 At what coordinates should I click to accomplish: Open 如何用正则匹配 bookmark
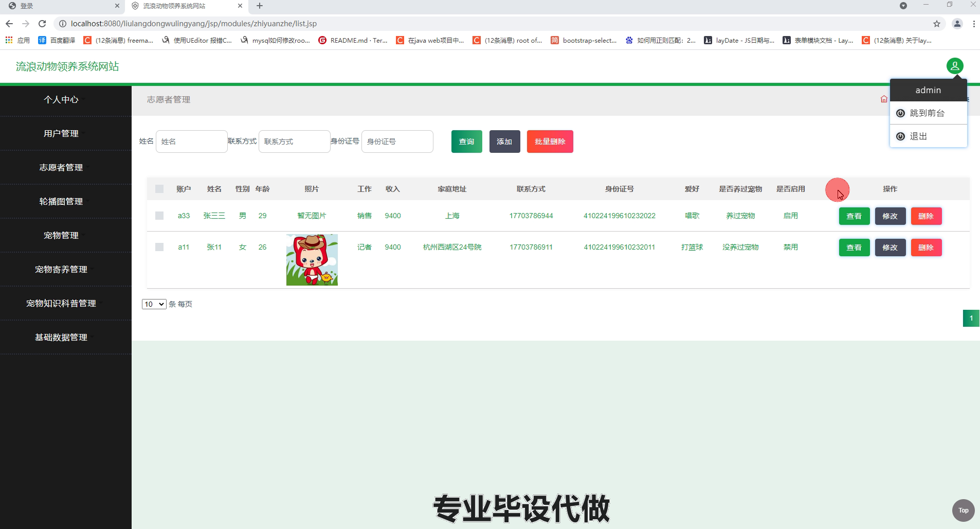pyautogui.click(x=661, y=40)
